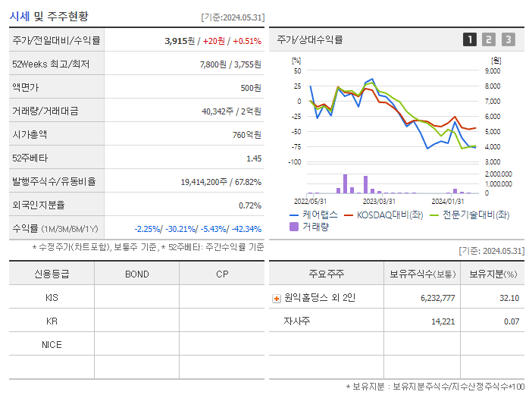Click the 자사주 row label
Viewport: 532px width, 398px height.
pos(297,321)
